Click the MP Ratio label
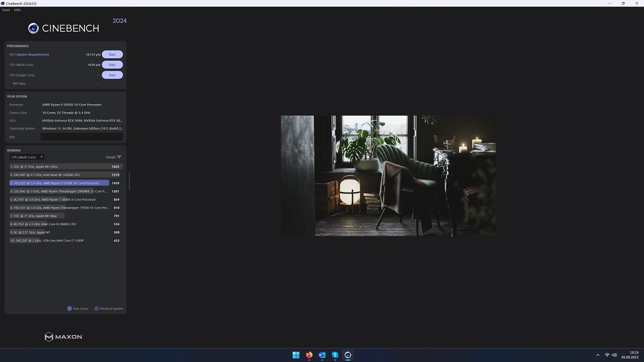Image resolution: width=644 pixels, height=362 pixels. 19,83
